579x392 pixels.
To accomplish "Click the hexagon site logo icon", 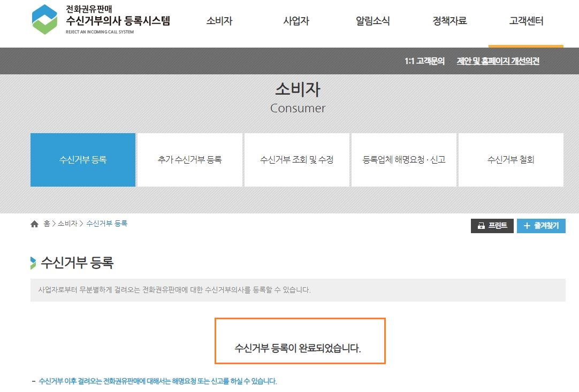I will pyautogui.click(x=44, y=20).
